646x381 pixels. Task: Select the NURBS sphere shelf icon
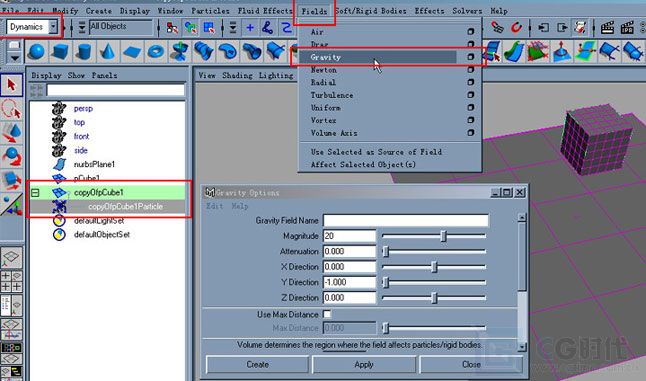37,51
